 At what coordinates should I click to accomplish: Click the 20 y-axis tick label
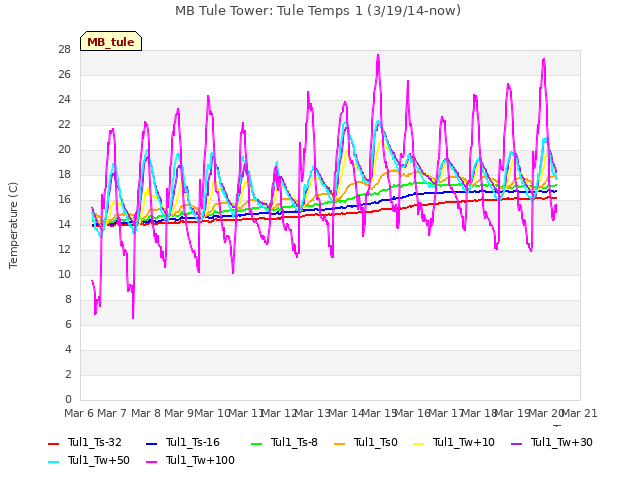pos(64,150)
